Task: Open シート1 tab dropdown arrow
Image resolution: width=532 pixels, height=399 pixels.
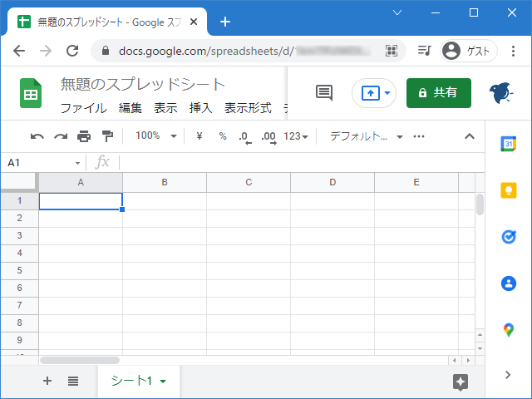Action: pyautogui.click(x=163, y=382)
